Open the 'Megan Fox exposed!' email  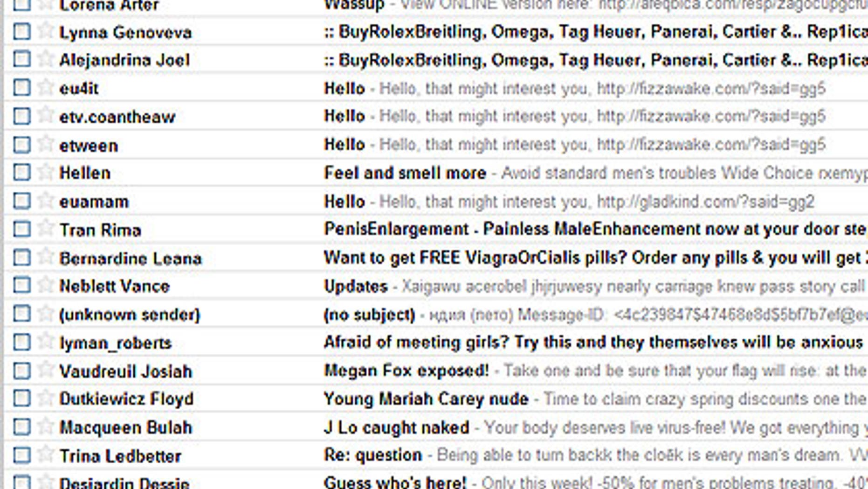click(406, 371)
